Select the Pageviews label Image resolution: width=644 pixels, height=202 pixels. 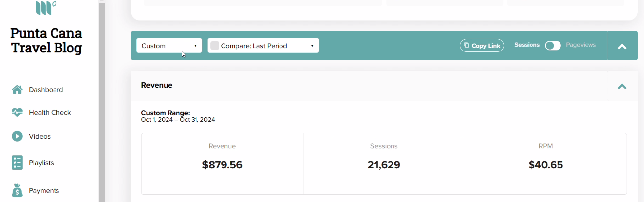click(581, 45)
